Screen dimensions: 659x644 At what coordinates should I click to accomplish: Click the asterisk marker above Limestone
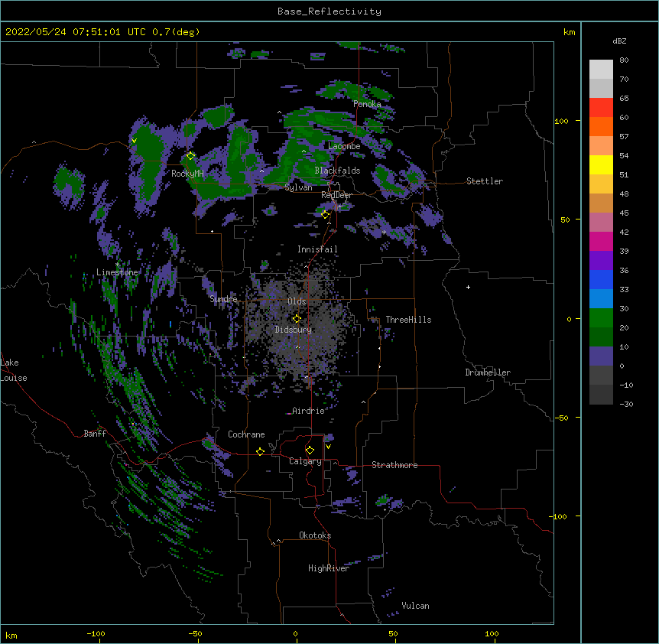point(117,265)
